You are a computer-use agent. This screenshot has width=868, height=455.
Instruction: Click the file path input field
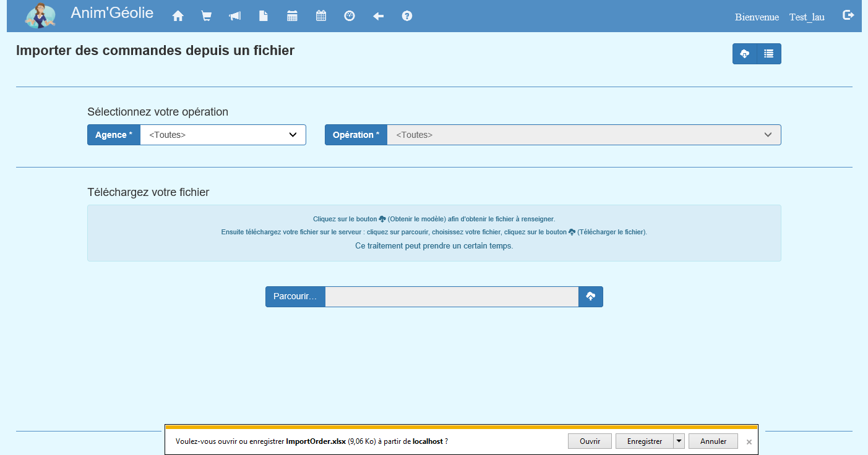click(x=452, y=297)
